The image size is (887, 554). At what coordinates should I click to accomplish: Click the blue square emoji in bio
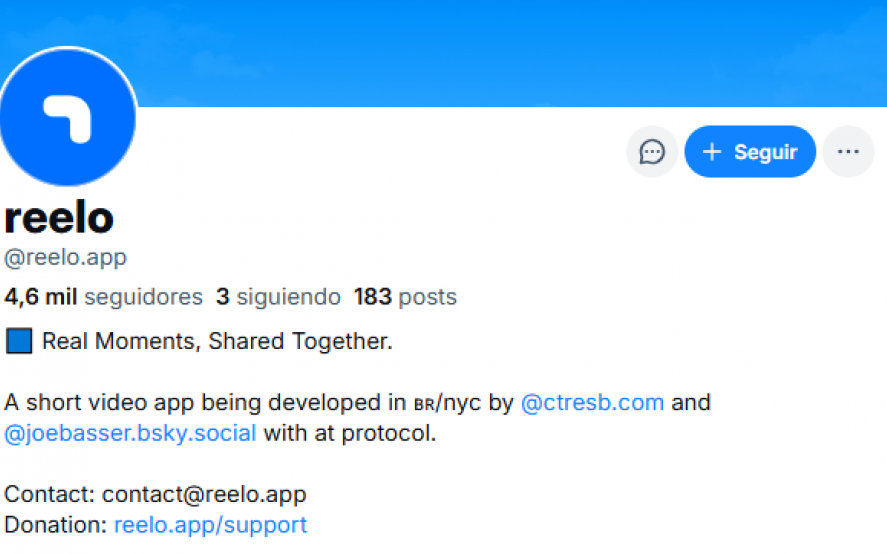coord(19,342)
